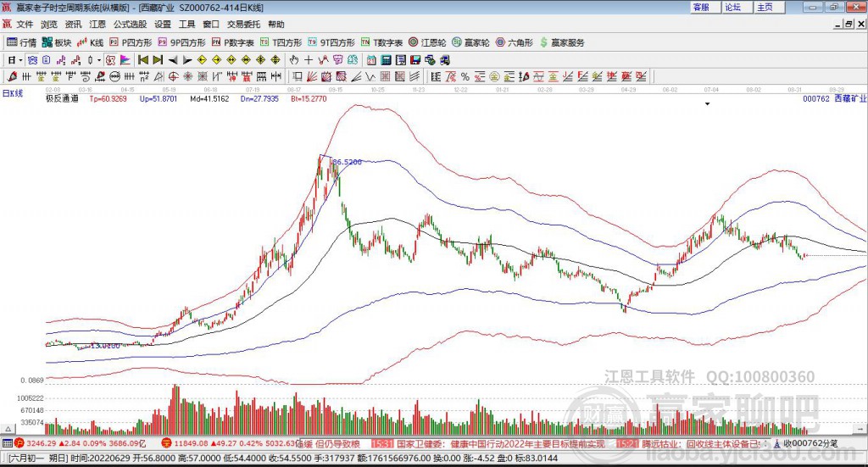Click the up triangle button at volume panel

(8, 428)
